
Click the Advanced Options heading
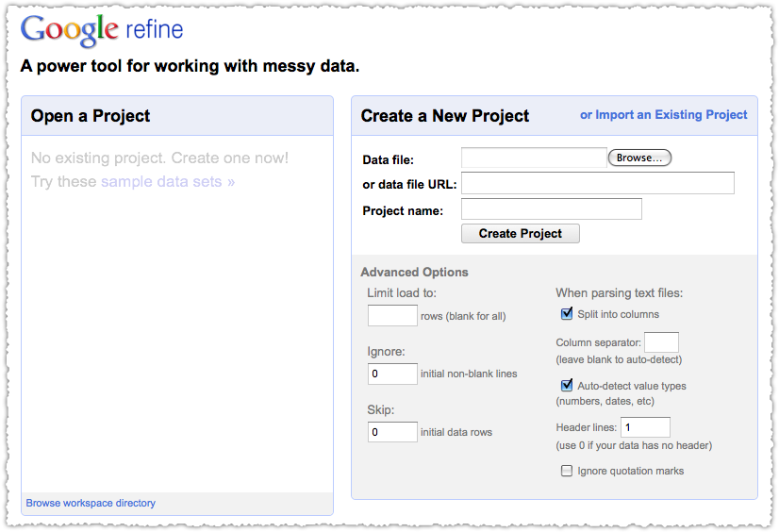414,273
